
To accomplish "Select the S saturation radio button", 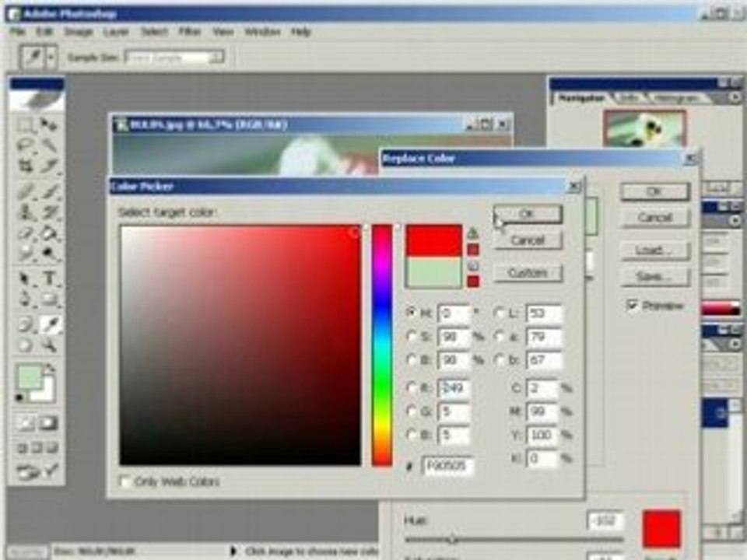I will 411,337.
